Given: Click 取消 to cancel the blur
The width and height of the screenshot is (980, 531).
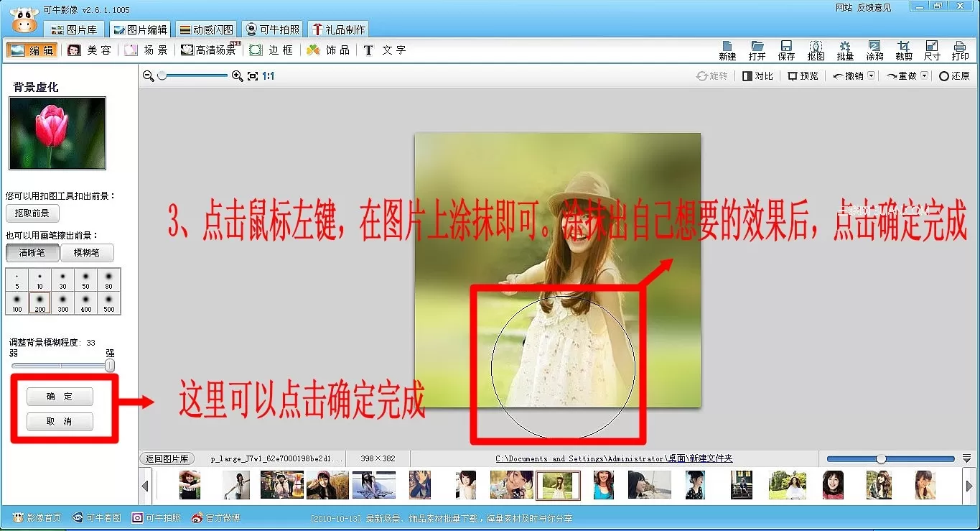Looking at the screenshot, I should pos(60,422).
